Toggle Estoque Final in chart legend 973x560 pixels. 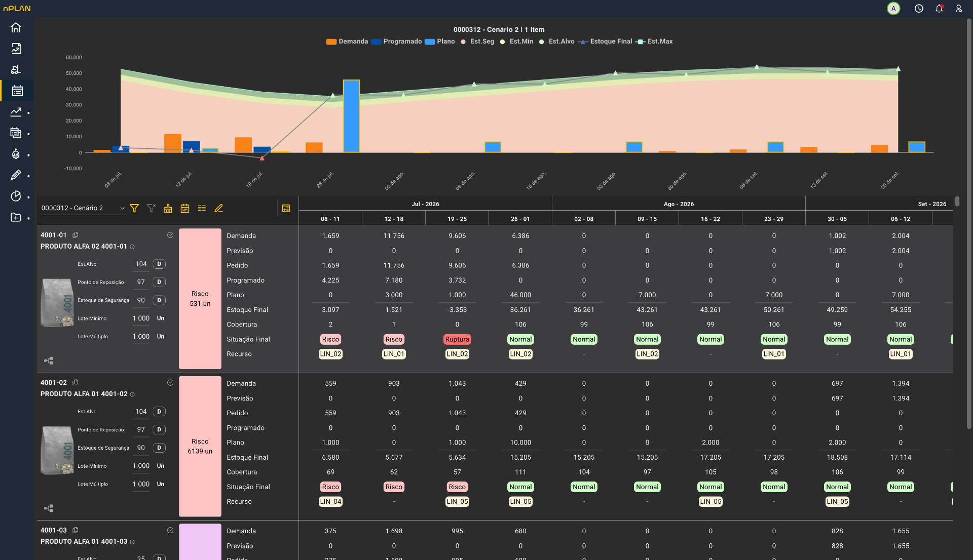605,42
